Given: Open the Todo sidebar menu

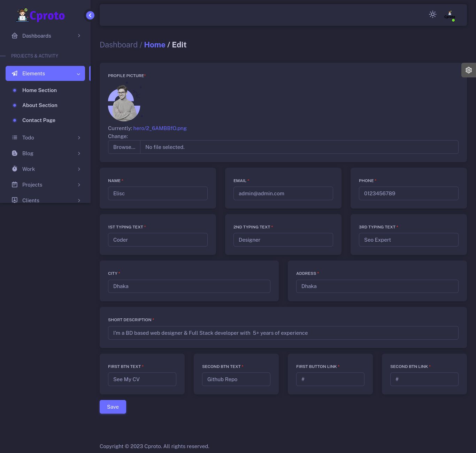Looking at the screenshot, I should tap(45, 137).
